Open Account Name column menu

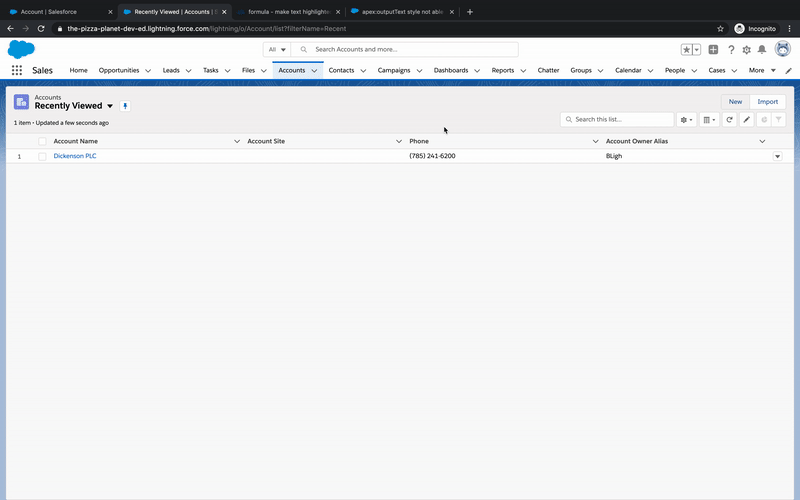tap(237, 141)
